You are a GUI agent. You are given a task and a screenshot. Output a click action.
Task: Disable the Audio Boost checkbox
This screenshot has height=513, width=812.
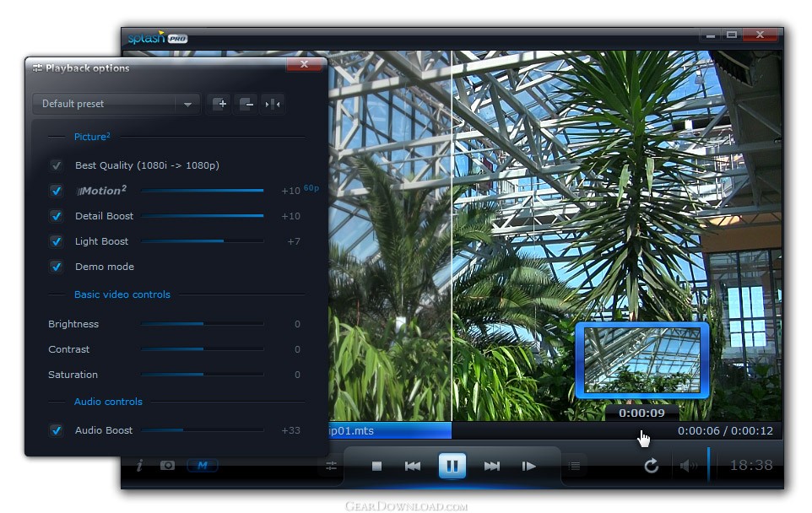(x=56, y=430)
